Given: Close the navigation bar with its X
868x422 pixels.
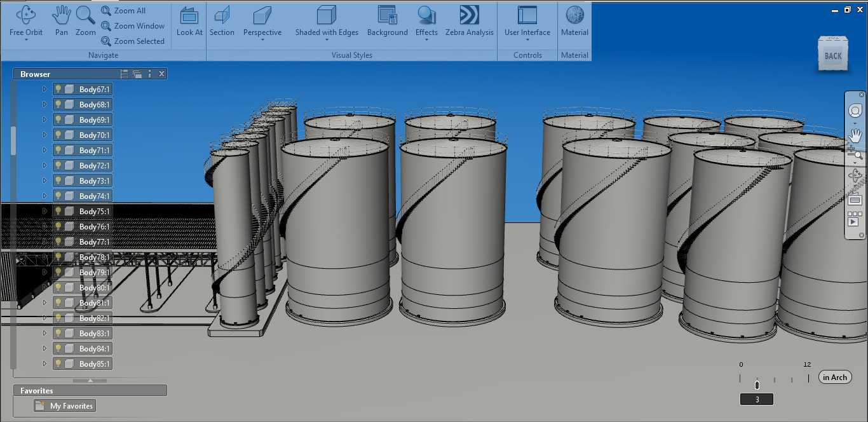Looking at the screenshot, I should tap(862, 95).
